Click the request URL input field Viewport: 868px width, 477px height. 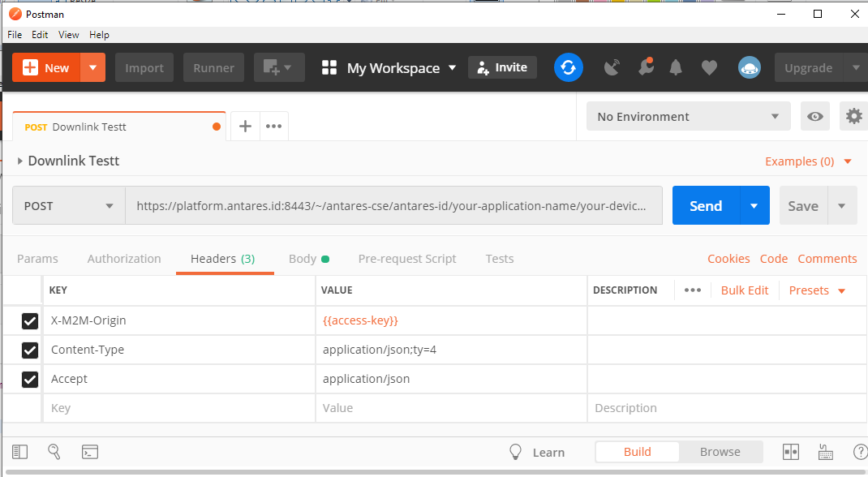[393, 206]
